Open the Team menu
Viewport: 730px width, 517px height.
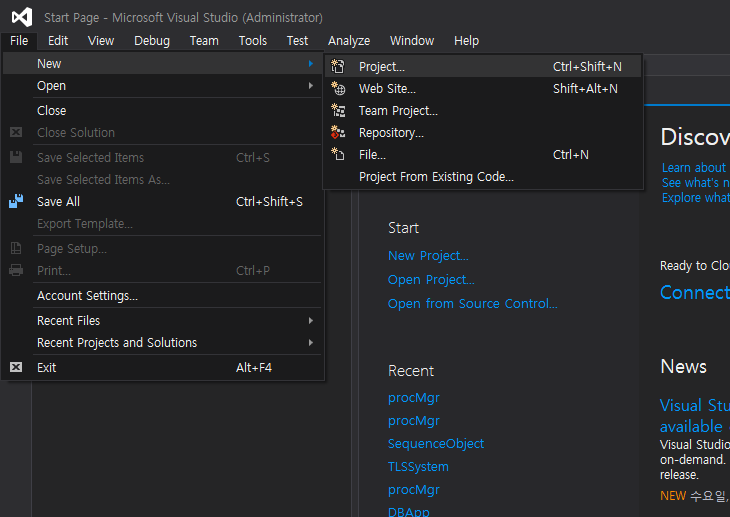pyautogui.click(x=204, y=41)
